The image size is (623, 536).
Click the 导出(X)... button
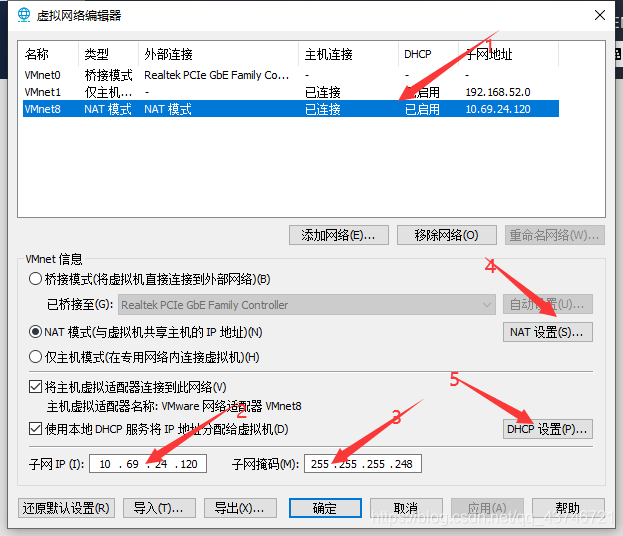pos(240,508)
